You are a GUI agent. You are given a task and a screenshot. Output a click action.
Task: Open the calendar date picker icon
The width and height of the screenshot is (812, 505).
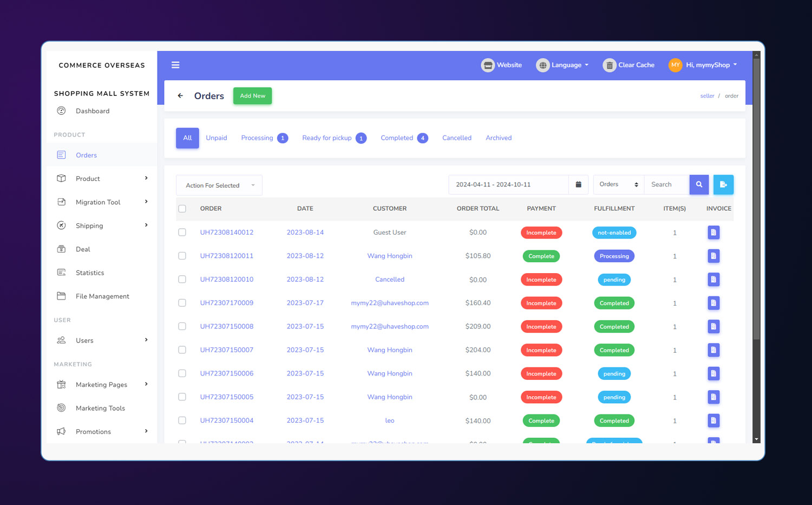pos(578,185)
